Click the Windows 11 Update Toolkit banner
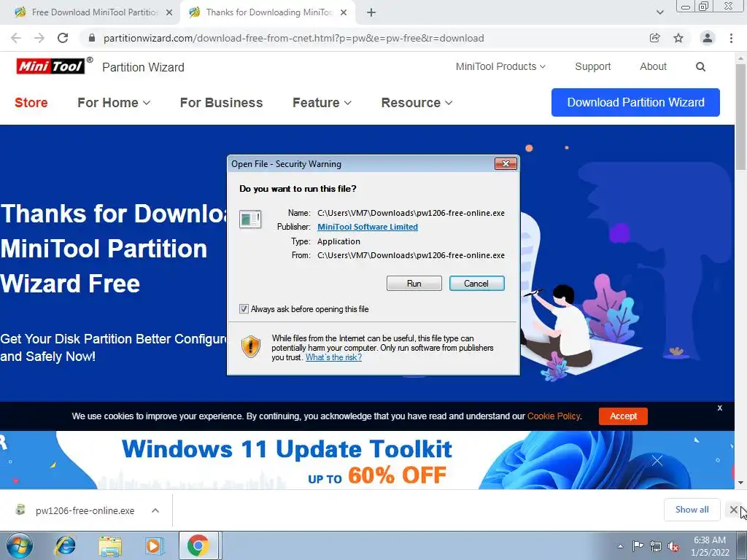 tap(367, 461)
